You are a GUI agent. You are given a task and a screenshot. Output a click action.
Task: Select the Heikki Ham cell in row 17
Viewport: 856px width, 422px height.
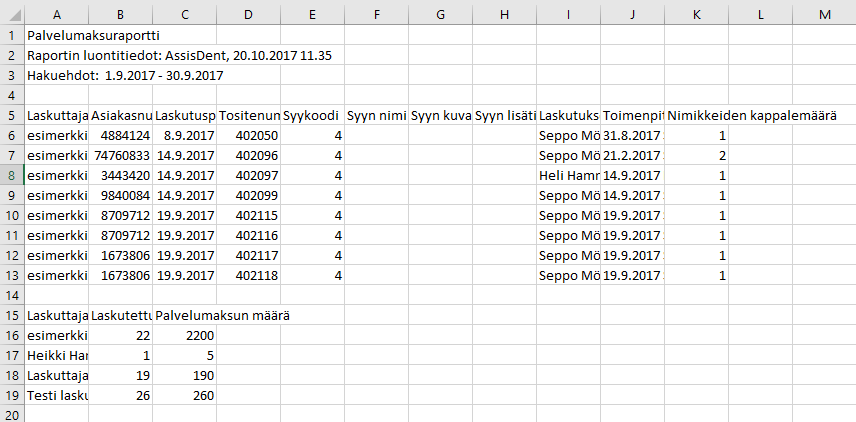point(57,355)
